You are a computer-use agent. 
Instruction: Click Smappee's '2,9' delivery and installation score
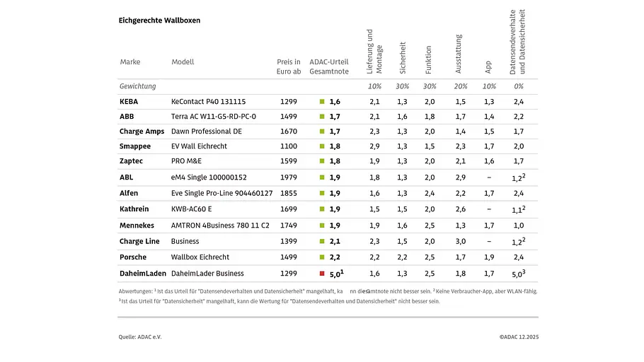coord(374,146)
